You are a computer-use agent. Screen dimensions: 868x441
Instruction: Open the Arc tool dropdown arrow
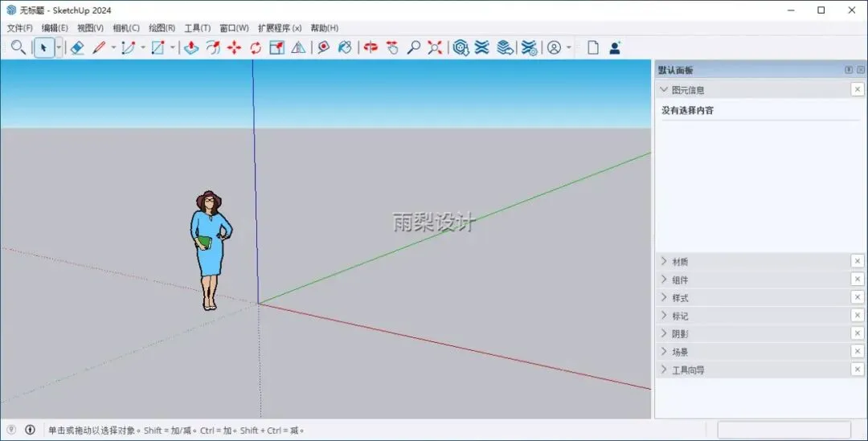143,47
